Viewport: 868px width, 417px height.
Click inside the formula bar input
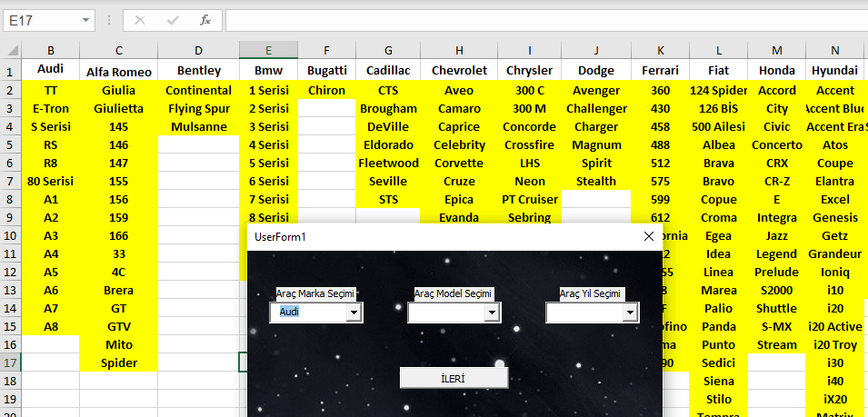[546, 21]
